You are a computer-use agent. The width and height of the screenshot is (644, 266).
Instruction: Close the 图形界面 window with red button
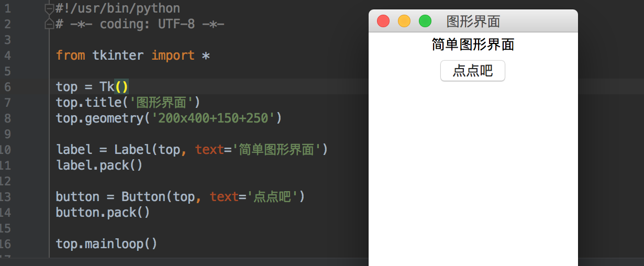(x=383, y=21)
